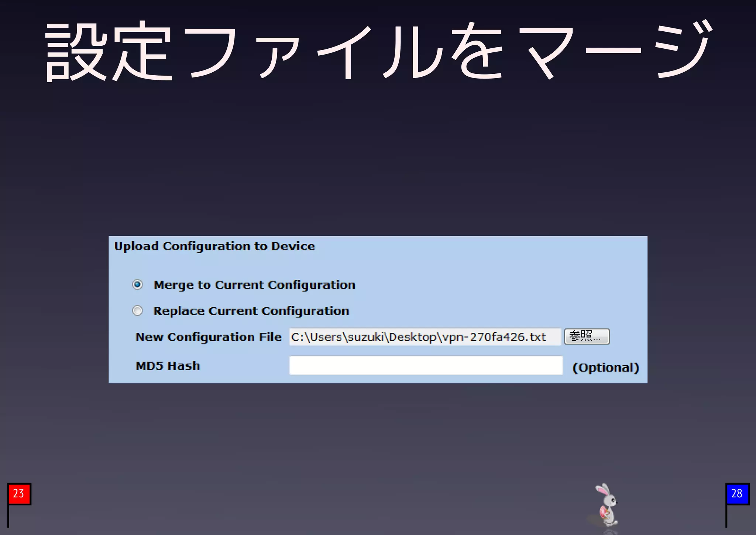Click the red flag numbered 23
Screen dimensions: 756x535
[19, 494]
